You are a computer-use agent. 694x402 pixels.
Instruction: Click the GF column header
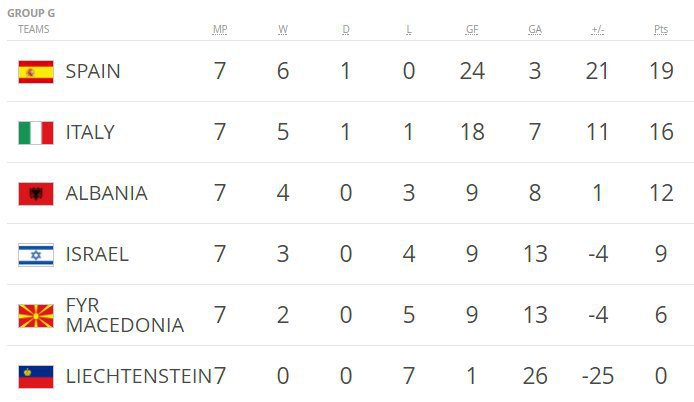472,30
